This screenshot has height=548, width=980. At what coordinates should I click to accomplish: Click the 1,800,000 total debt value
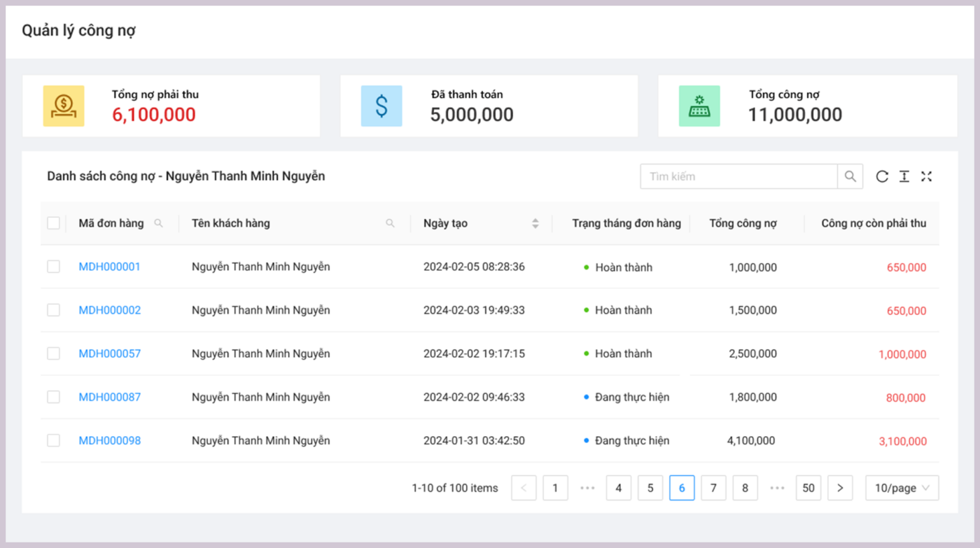click(752, 397)
